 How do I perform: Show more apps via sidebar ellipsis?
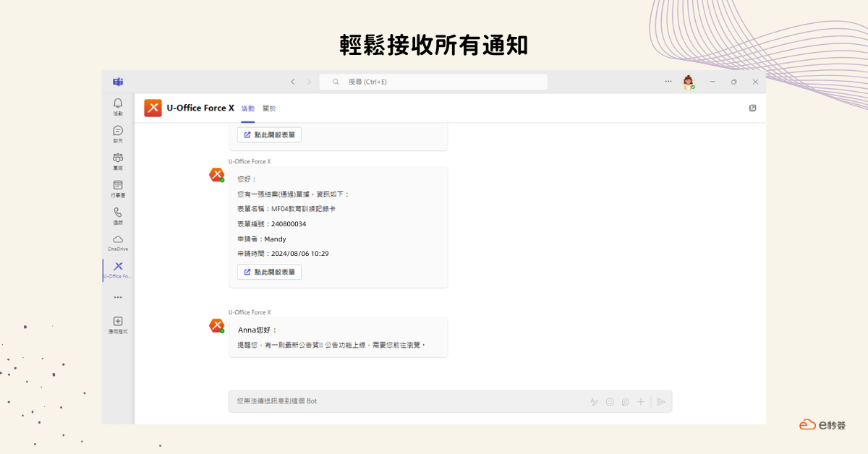pos(118,297)
